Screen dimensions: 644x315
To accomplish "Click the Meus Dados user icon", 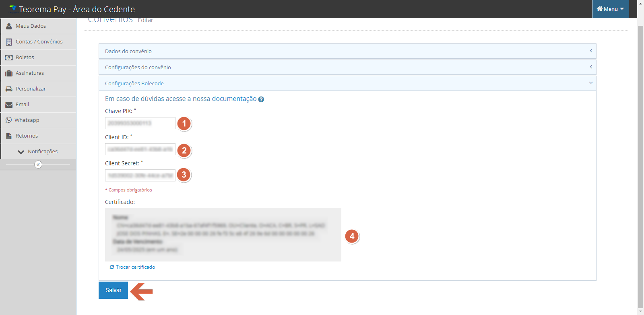I will 9,26.
